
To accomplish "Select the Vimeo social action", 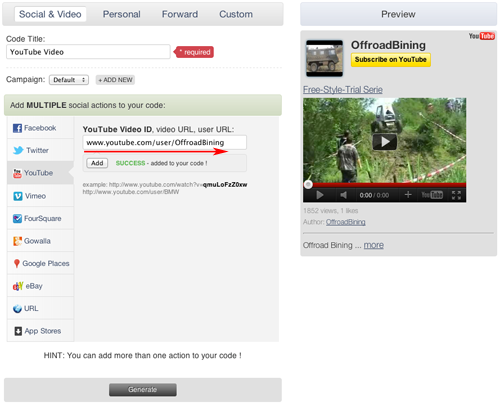I will 40,196.
